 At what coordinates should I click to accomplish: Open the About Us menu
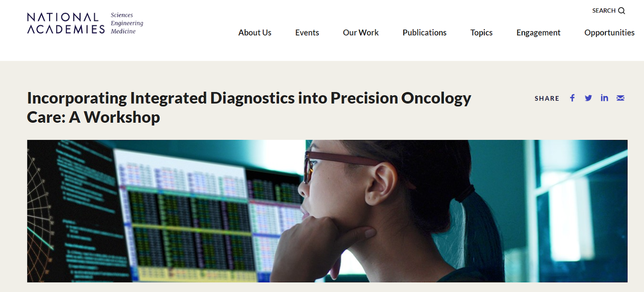click(255, 33)
